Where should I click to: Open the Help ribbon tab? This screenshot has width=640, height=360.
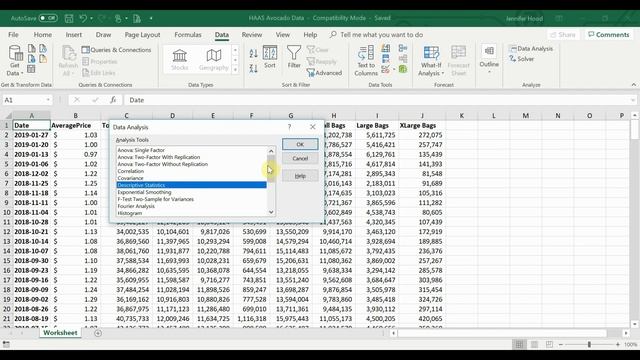(310, 35)
